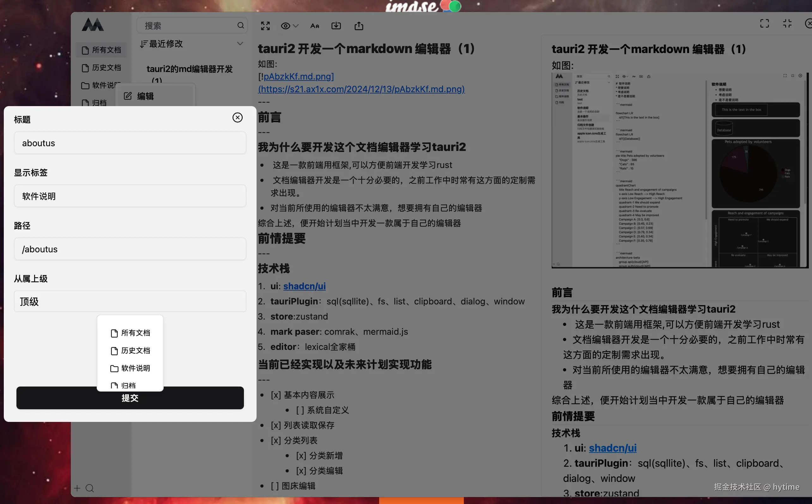Expand the 最近修改 sort dropdown chevron
The height and width of the screenshot is (504, 812).
[x=240, y=44]
